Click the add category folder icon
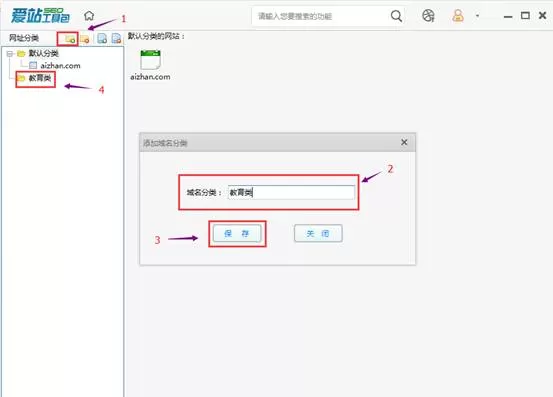 (x=70, y=38)
